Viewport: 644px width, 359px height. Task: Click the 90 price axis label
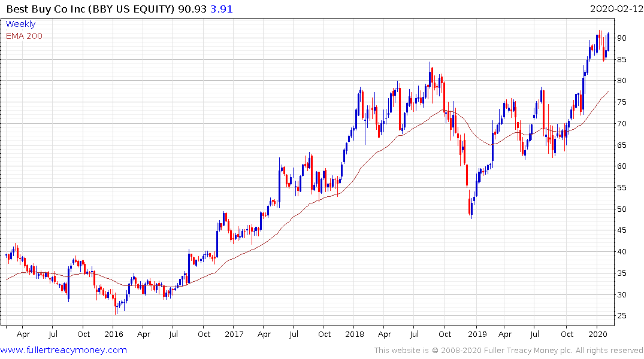point(622,38)
